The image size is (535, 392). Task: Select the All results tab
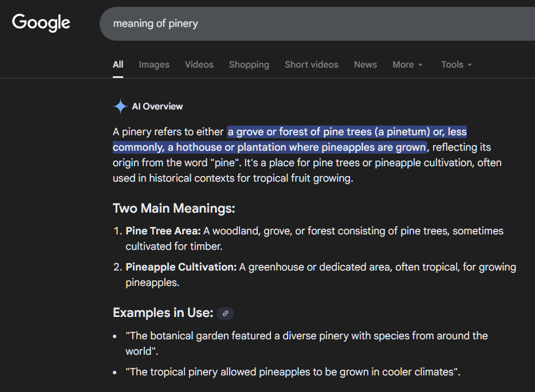coord(118,65)
